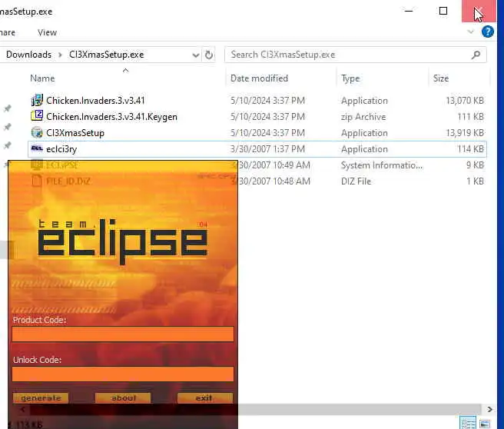Click the keygen generate button

[41, 397]
